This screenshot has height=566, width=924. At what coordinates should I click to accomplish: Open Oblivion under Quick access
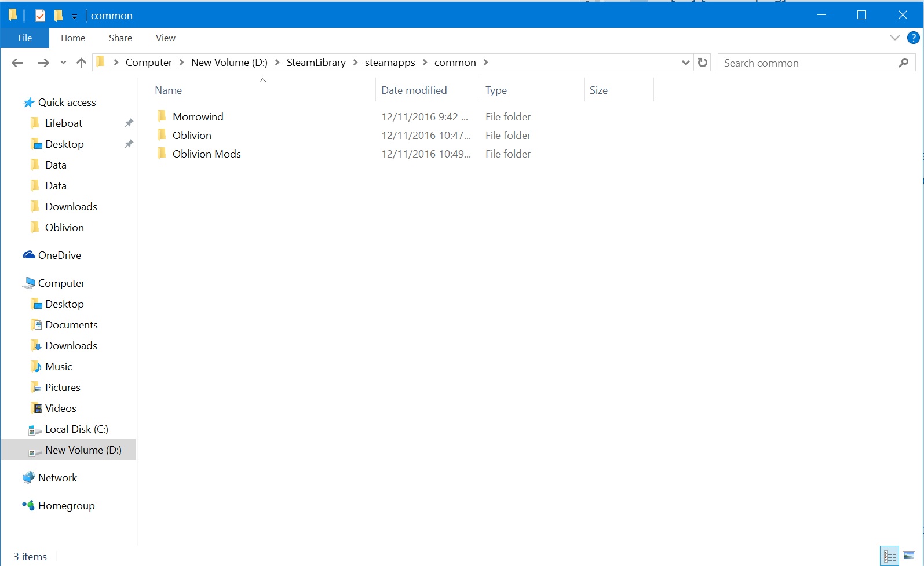(65, 228)
